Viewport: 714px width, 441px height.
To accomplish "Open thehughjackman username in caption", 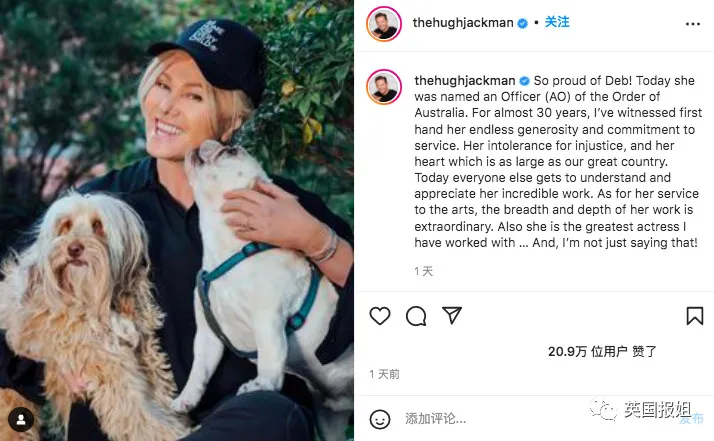I will [x=464, y=81].
